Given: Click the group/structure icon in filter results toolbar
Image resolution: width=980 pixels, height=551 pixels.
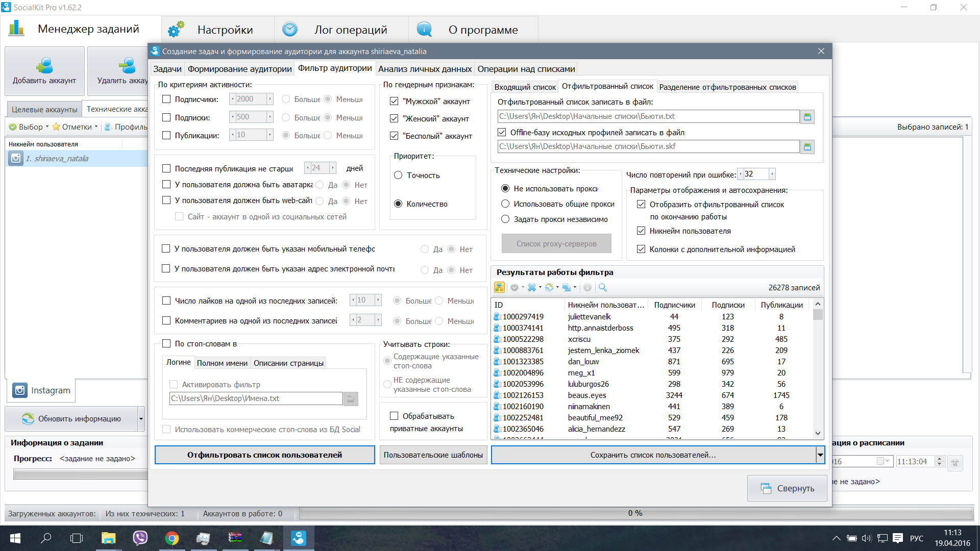Looking at the screenshot, I should [x=499, y=288].
